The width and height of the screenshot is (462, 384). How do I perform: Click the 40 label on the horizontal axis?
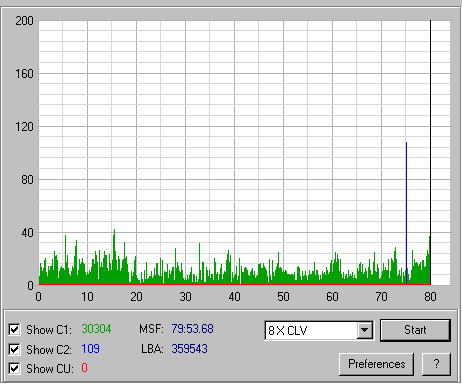pos(234,297)
